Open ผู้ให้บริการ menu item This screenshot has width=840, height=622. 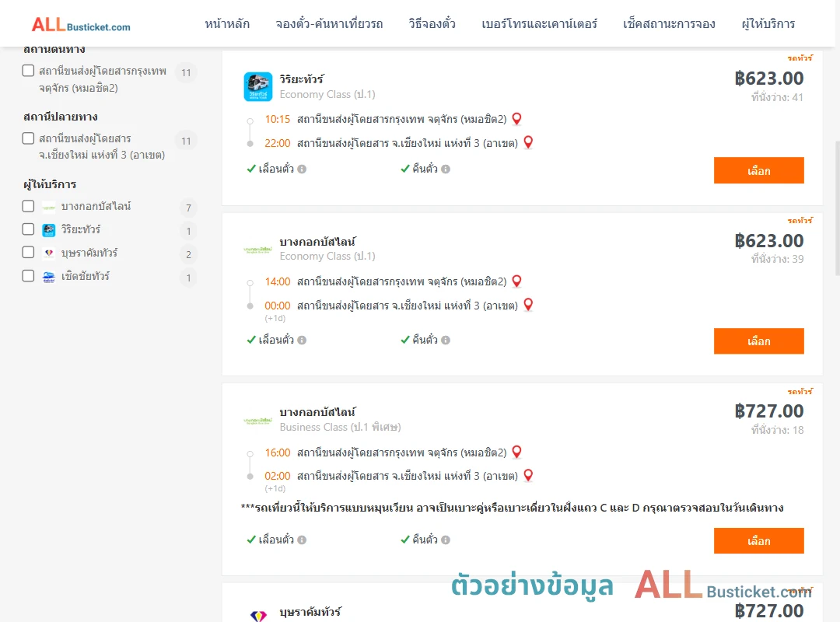coord(768,24)
